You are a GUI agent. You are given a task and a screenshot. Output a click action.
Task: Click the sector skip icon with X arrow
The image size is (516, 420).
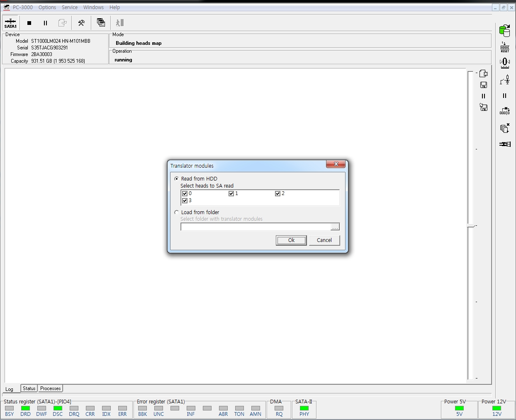(505, 111)
